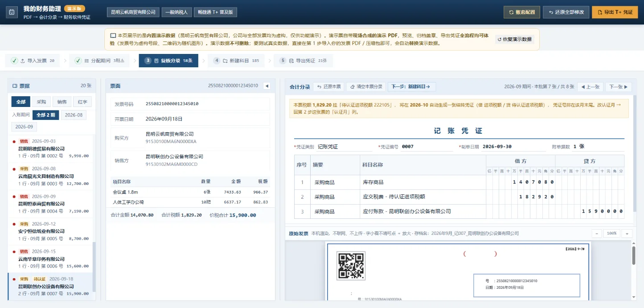Open invoice 昆明联创办公设备有限公司 in list
Image resolution: width=644 pixels, height=308 pixels.
[x=50, y=287]
